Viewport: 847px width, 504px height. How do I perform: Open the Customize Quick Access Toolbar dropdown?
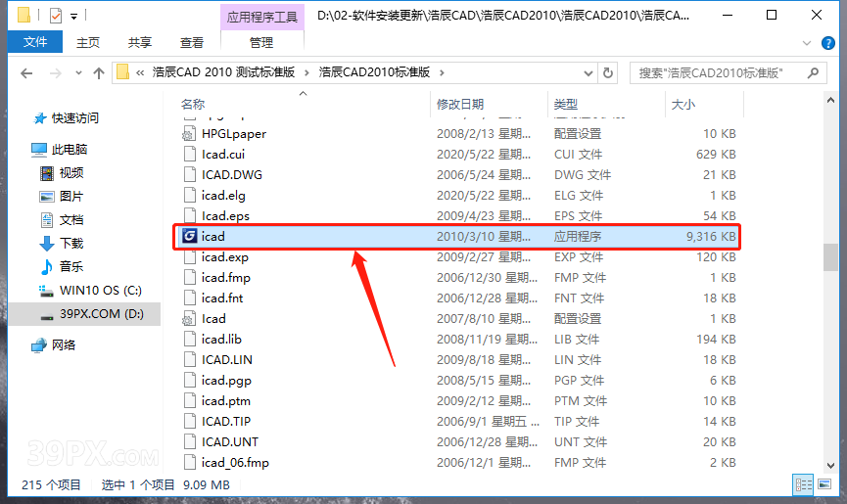pyautogui.click(x=74, y=17)
